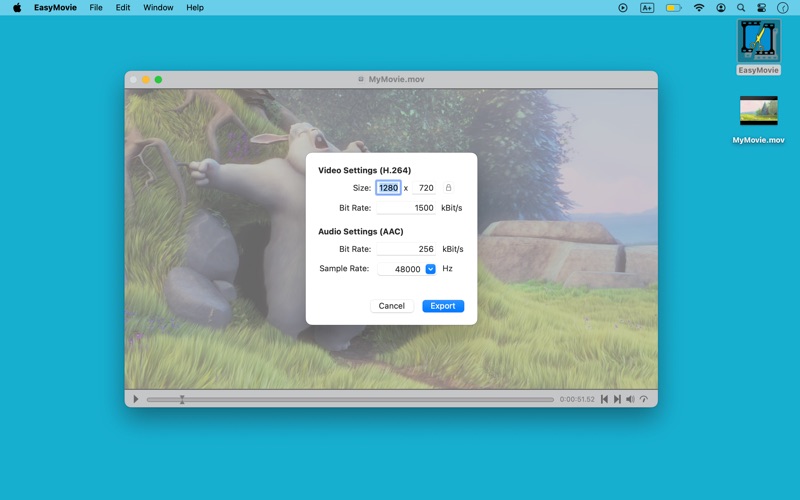Click the MyMovie.mov window title text
This screenshot has width=800, height=500.
(x=396, y=79)
